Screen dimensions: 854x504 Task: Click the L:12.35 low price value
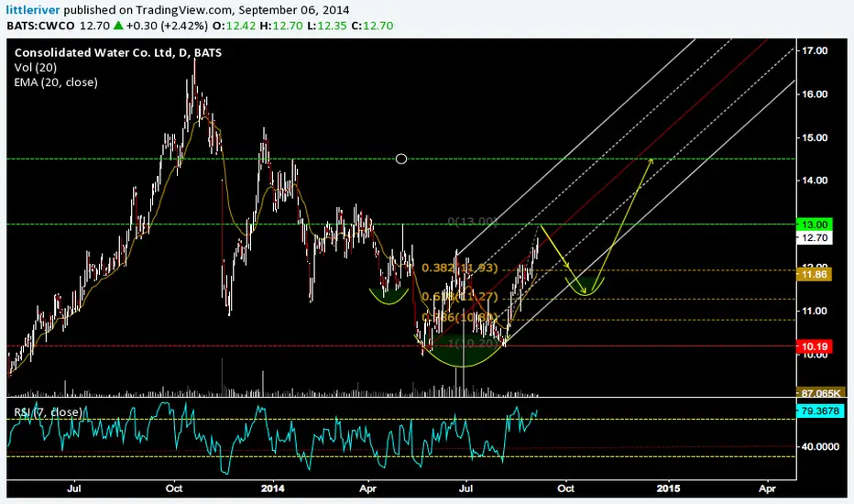pos(327,26)
